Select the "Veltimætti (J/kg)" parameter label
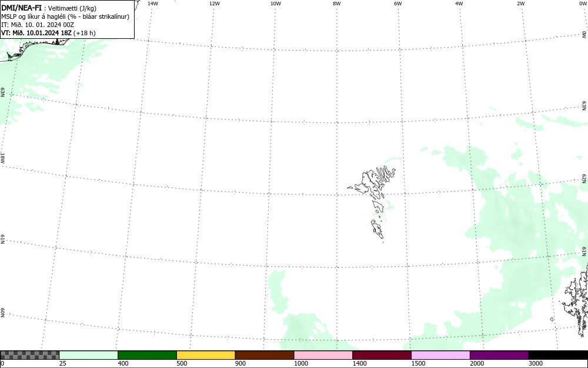The image size is (588, 368). coord(72,8)
